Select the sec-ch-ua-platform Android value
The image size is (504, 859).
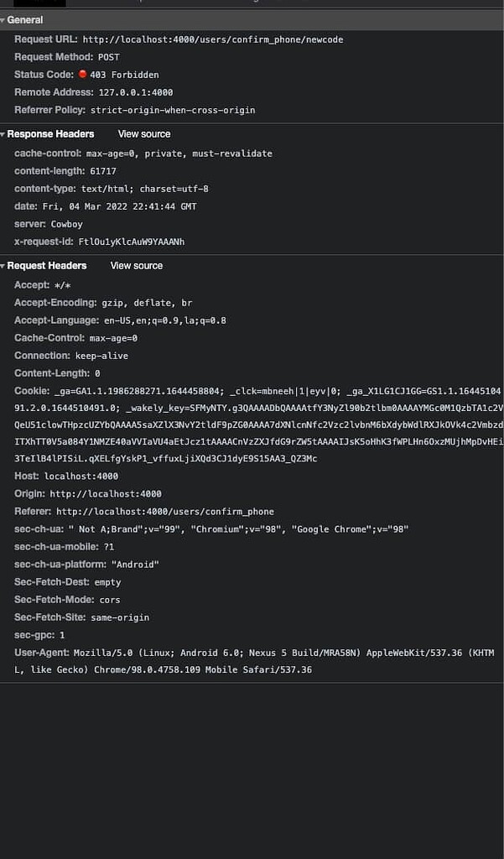pyautogui.click(x=135, y=565)
